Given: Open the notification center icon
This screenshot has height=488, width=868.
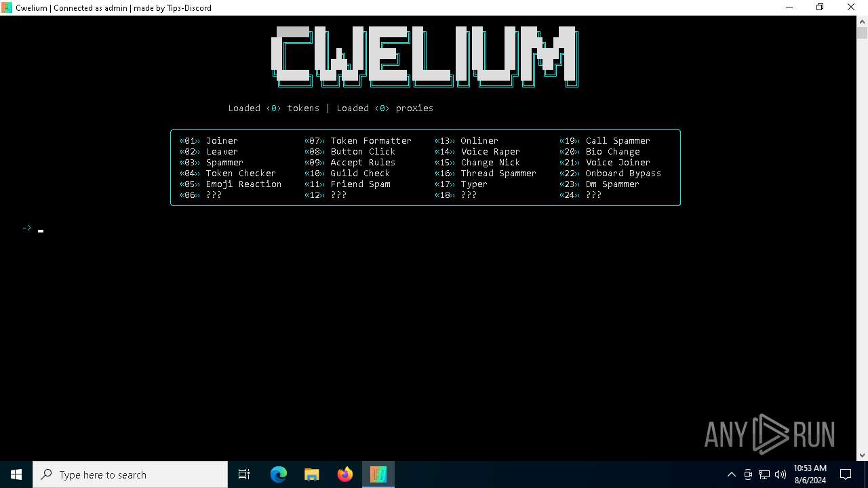Looking at the screenshot, I should (x=846, y=474).
